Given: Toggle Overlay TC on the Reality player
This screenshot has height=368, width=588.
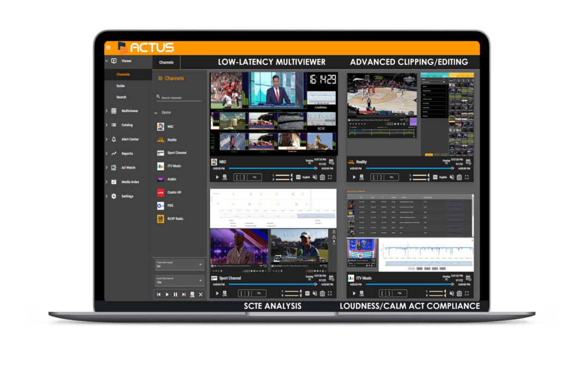Looking at the screenshot, I should coord(446,162).
